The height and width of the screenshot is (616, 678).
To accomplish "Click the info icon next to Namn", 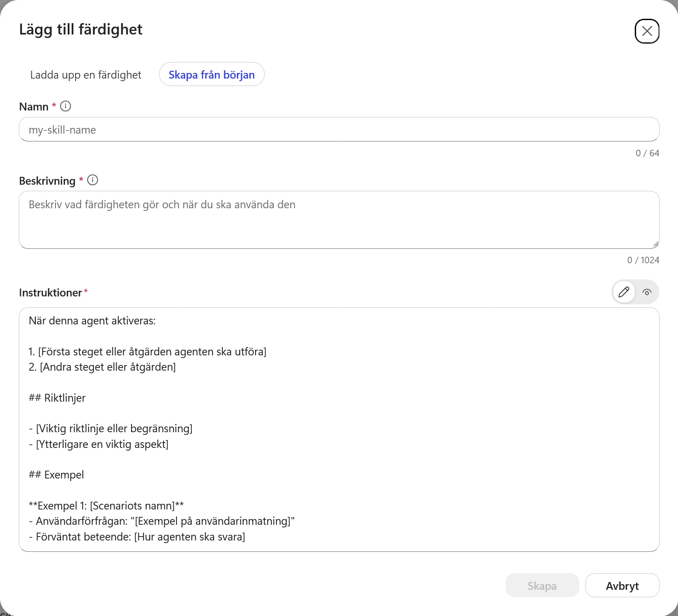I will pyautogui.click(x=66, y=106).
